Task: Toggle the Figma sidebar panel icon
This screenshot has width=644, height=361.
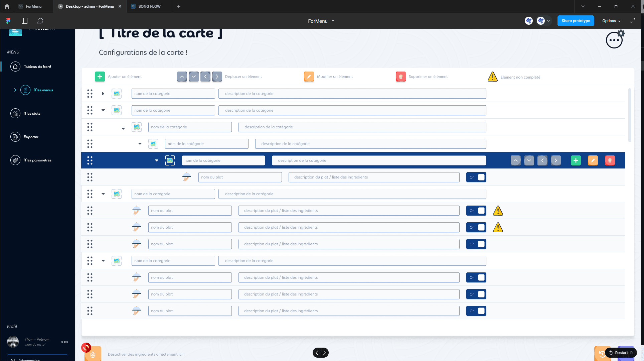Action: pyautogui.click(x=24, y=21)
